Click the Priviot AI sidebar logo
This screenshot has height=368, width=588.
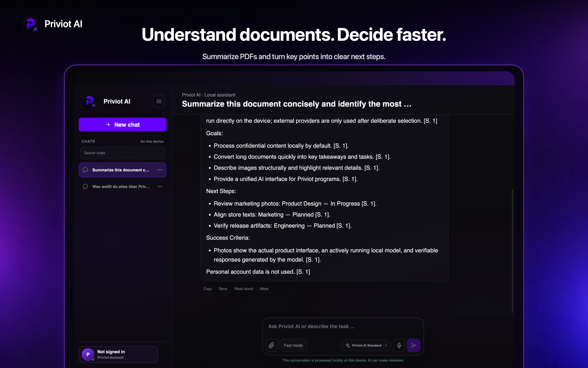(x=90, y=102)
